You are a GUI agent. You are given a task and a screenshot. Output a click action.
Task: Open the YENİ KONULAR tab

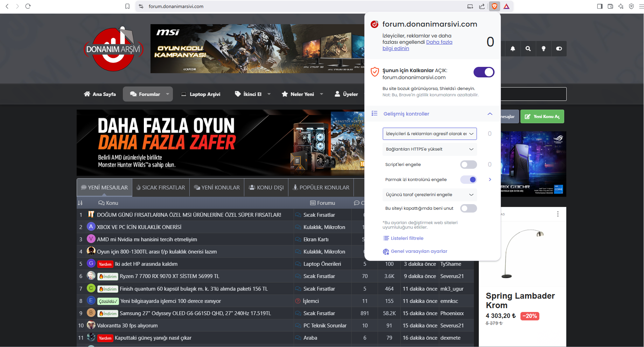[x=217, y=188]
